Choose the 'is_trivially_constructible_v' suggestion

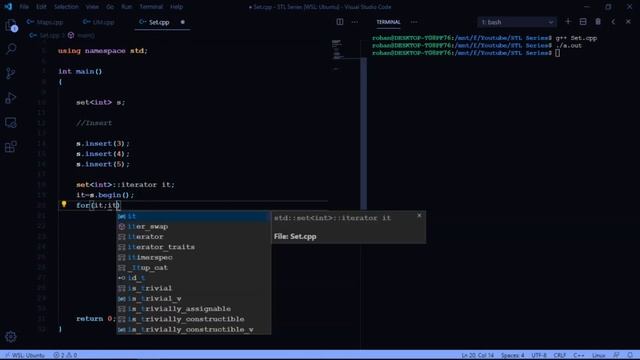pyautogui.click(x=193, y=329)
